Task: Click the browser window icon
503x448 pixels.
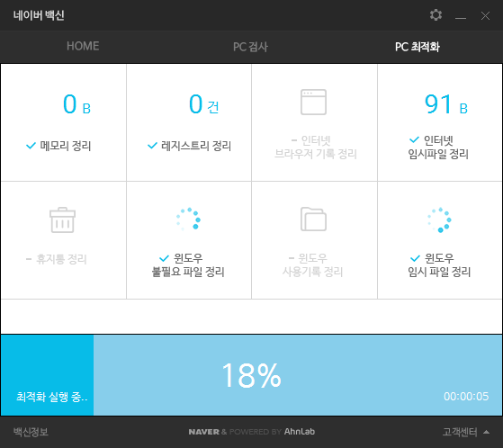Action: click(x=313, y=102)
